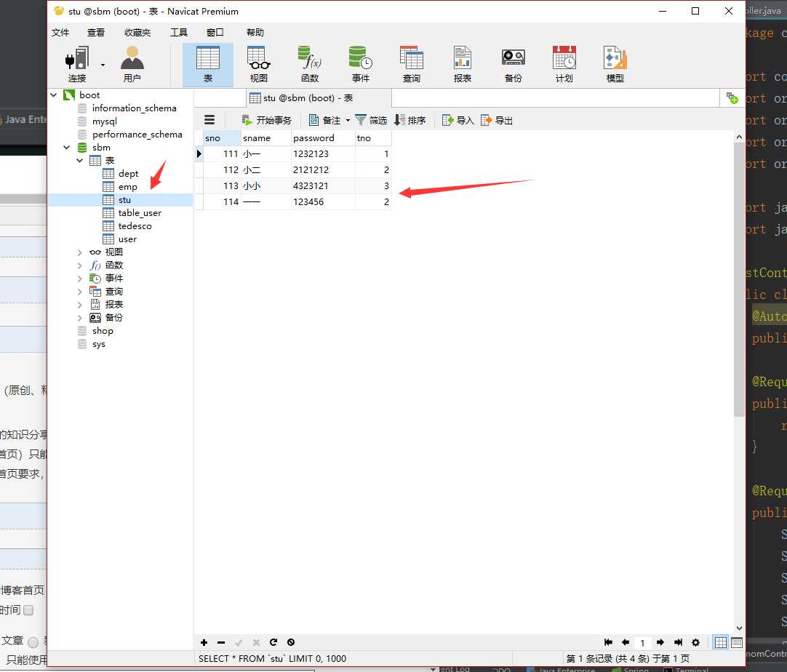Screen dimensions: 787x672
Task: Expand the 函数 node in the tree
Action: point(80,265)
